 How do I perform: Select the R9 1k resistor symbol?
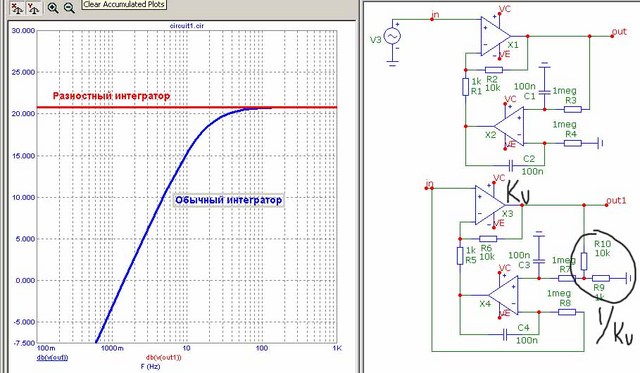[601, 278]
